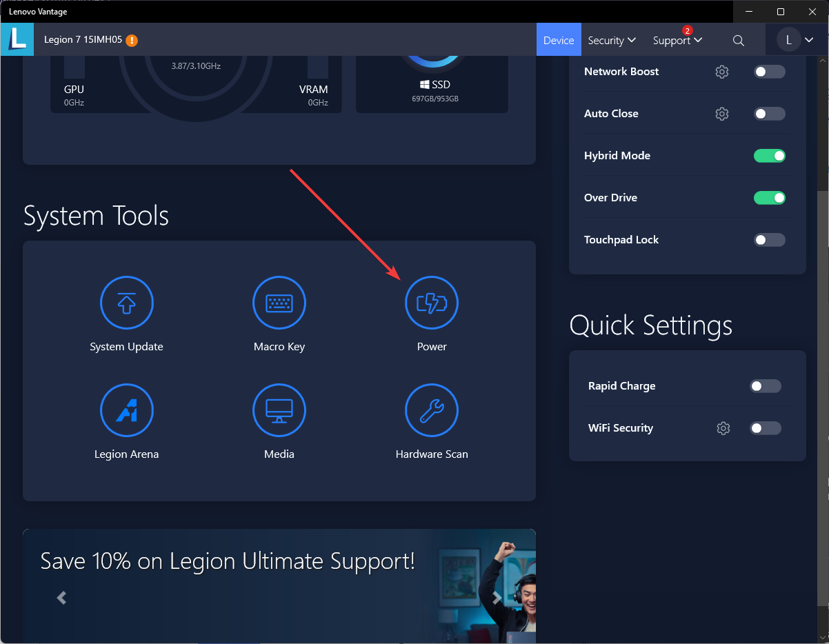Click the Rapid Charge label
The width and height of the screenshot is (829, 644).
click(622, 386)
